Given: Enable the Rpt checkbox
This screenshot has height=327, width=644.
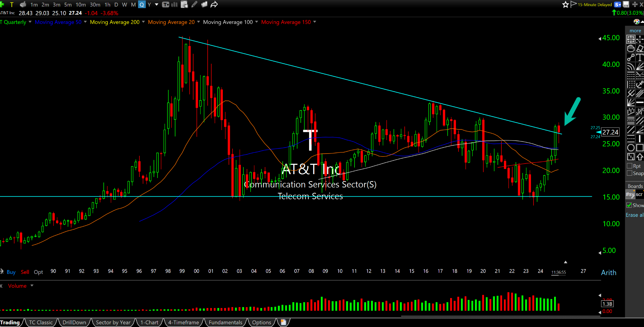Looking at the screenshot, I should coord(630,166).
